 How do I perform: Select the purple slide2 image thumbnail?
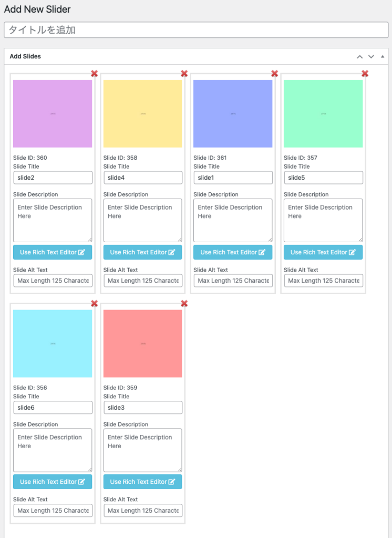pos(53,113)
